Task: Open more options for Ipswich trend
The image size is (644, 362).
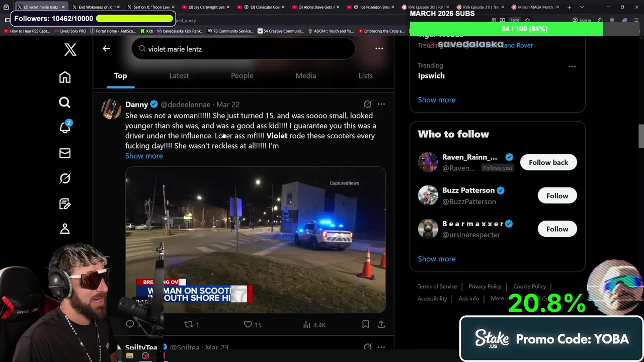Action: (572, 66)
